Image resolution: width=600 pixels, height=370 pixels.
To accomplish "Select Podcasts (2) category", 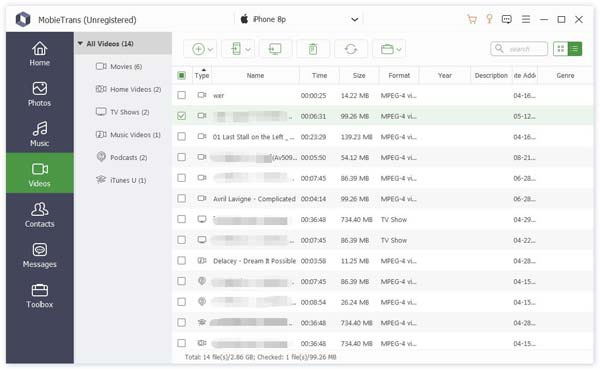I will coord(122,157).
